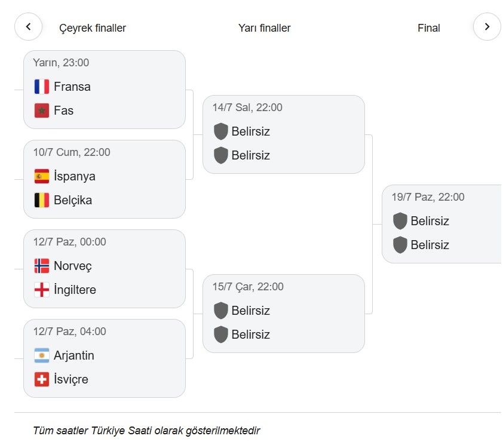Click the Arjantin team name
The width and height of the screenshot is (503, 448).
(x=74, y=355)
